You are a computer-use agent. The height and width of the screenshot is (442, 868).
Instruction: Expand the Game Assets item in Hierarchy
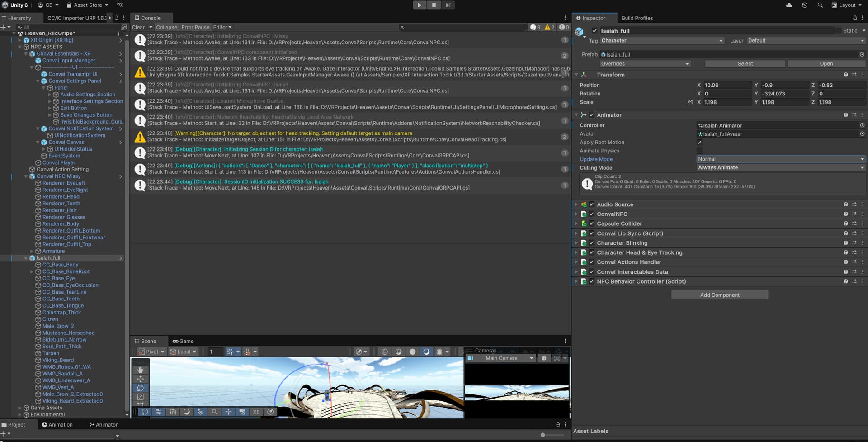(x=20, y=408)
